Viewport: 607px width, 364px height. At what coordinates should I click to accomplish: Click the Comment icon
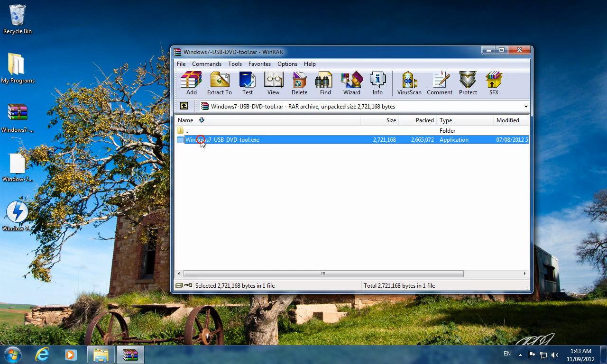point(439,83)
